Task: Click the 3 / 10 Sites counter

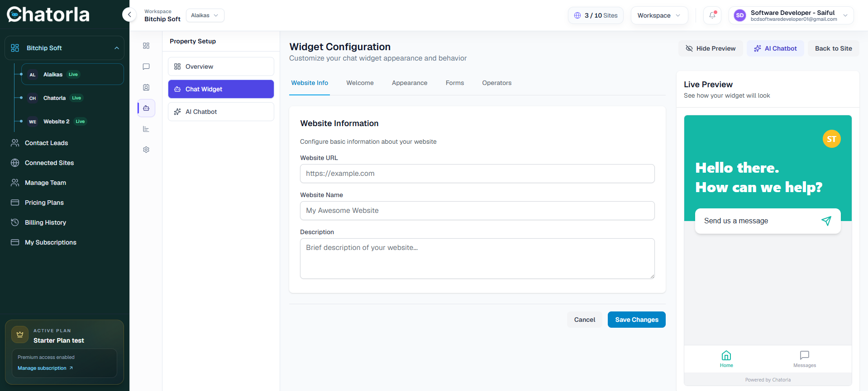Action: [x=596, y=15]
